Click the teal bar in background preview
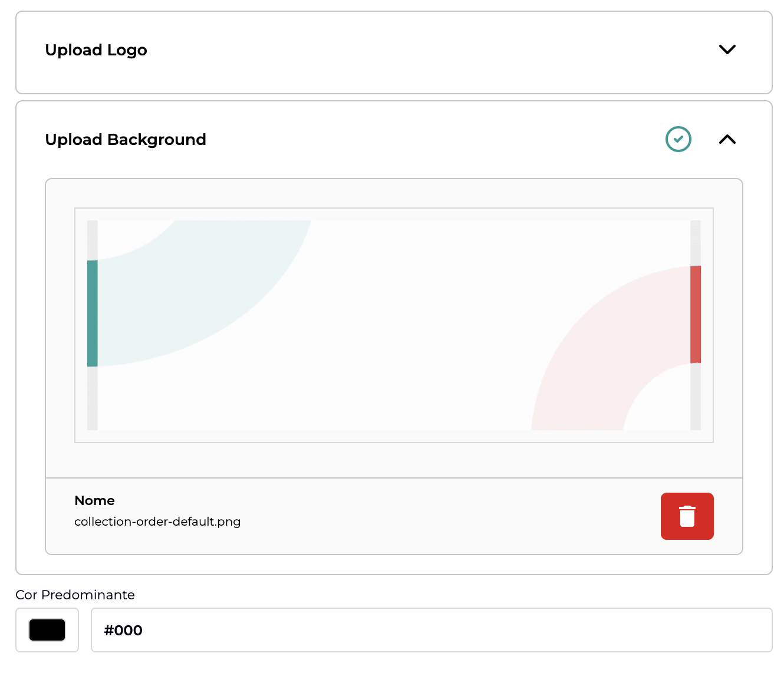Screen dimensions: 784x673 click(93, 313)
